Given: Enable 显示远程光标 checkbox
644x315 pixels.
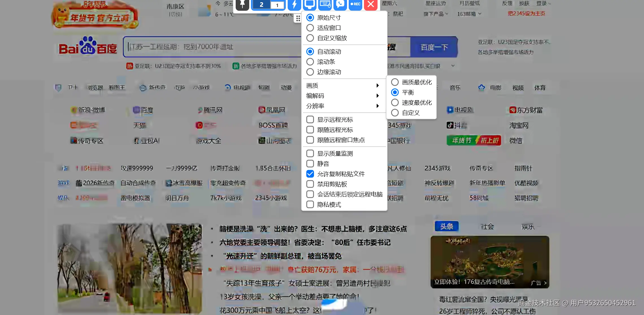Looking at the screenshot, I should coord(310,119).
